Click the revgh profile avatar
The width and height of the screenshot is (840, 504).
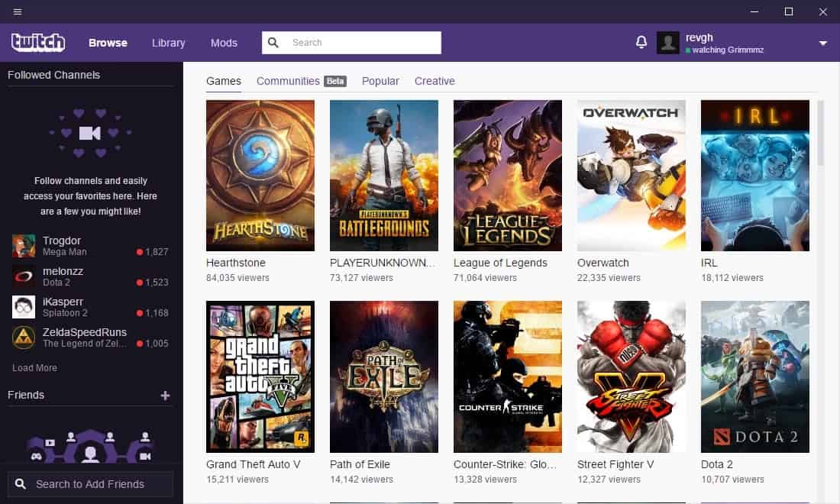[x=667, y=42]
